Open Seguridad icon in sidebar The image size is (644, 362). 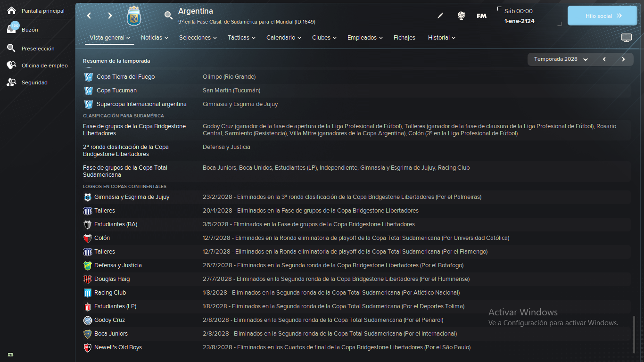(x=11, y=82)
